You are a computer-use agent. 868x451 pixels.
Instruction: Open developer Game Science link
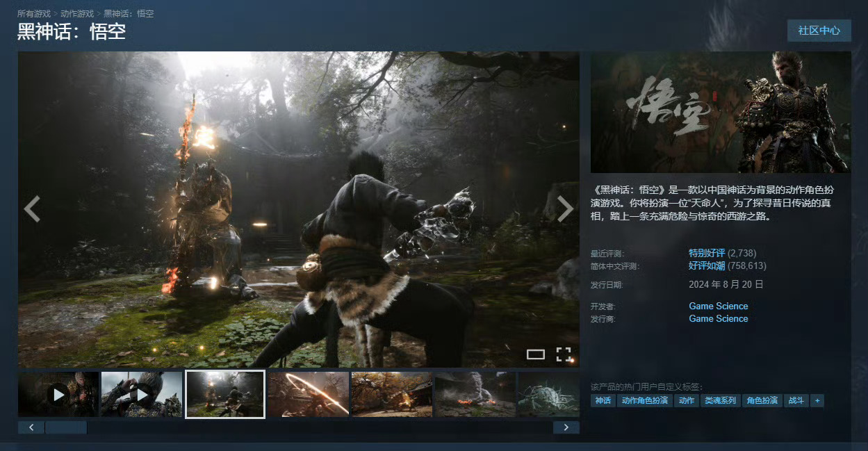point(719,306)
